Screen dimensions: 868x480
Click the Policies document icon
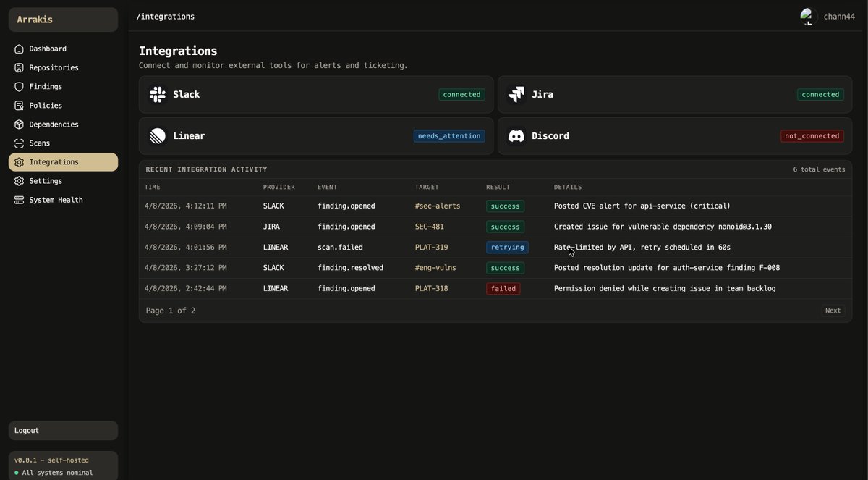coord(20,106)
